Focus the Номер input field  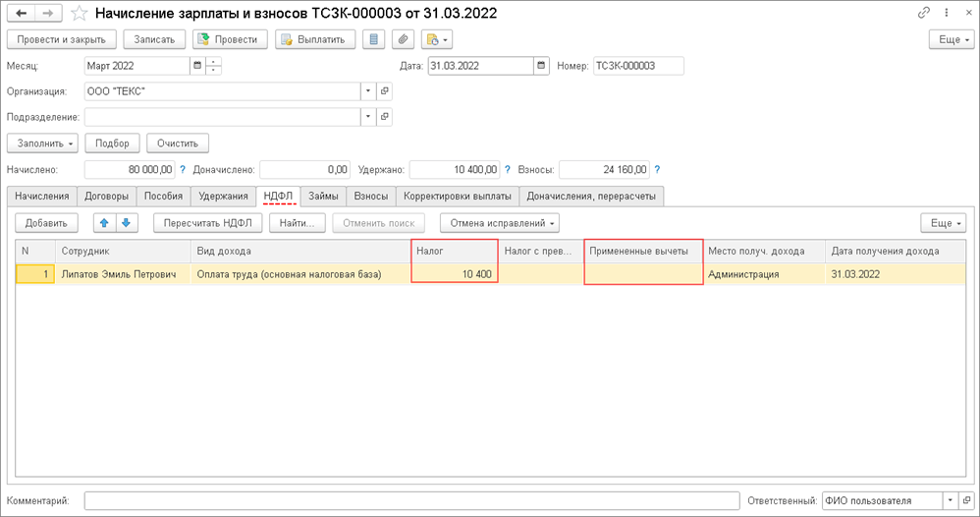(638, 66)
